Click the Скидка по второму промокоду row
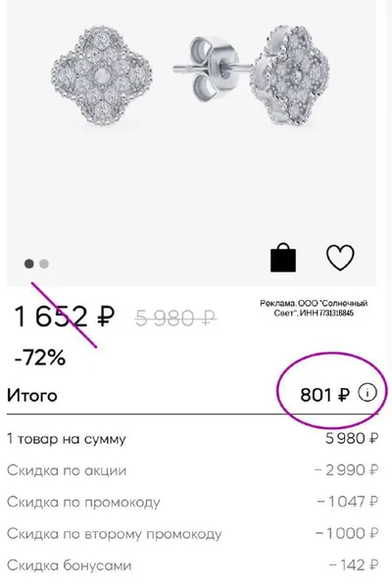Viewport: 392px width, 587px height. (193, 533)
